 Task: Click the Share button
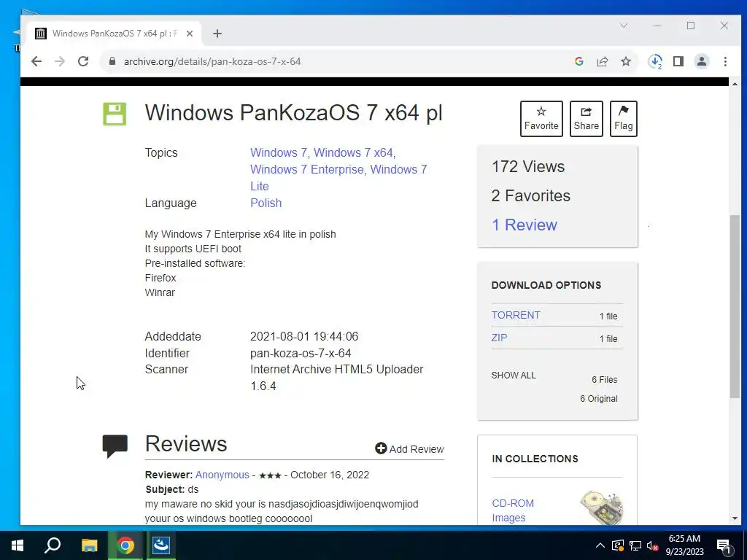coord(586,119)
